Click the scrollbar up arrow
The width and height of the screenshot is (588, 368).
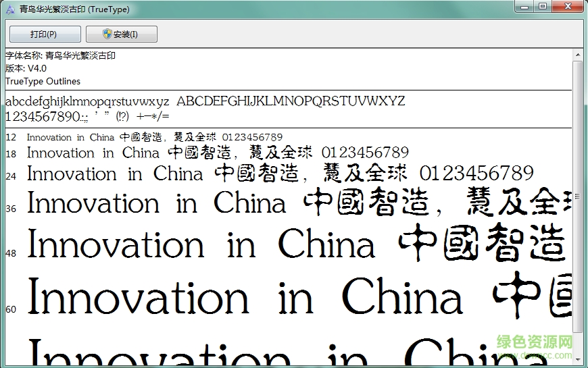(x=577, y=55)
